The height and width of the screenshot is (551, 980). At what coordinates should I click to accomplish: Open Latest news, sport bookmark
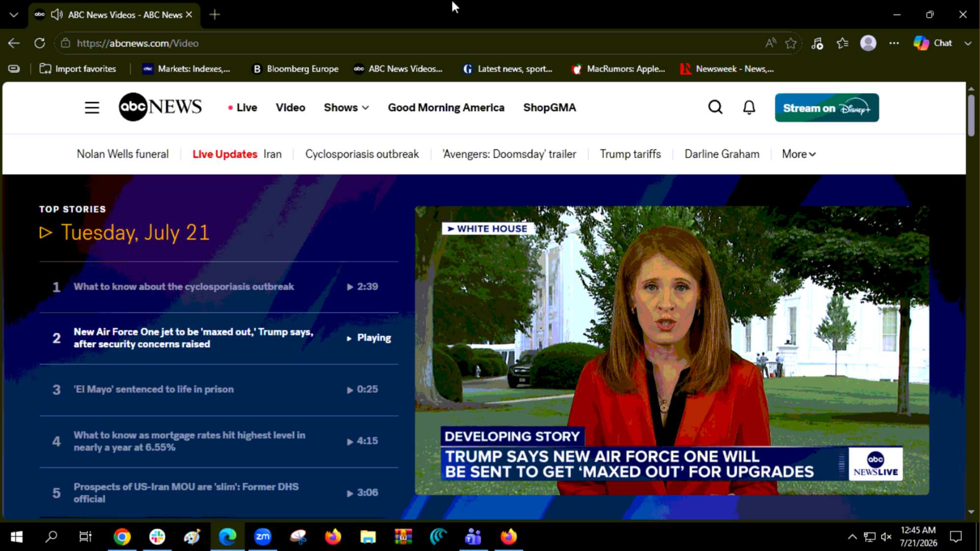[507, 69]
